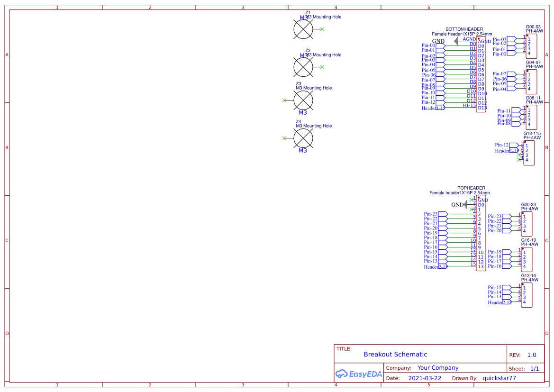The height and width of the screenshot is (392, 554).
Task: Click the 'G00-03' designator label
Action: tap(533, 27)
